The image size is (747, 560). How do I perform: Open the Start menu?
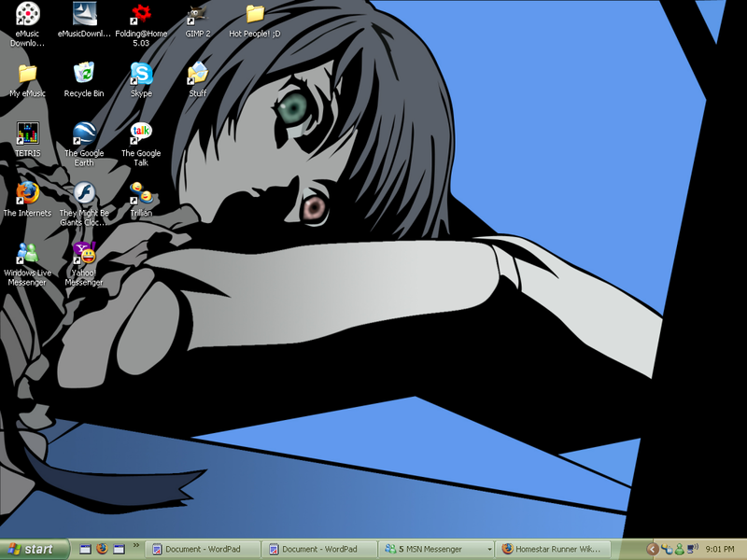pos(34,549)
